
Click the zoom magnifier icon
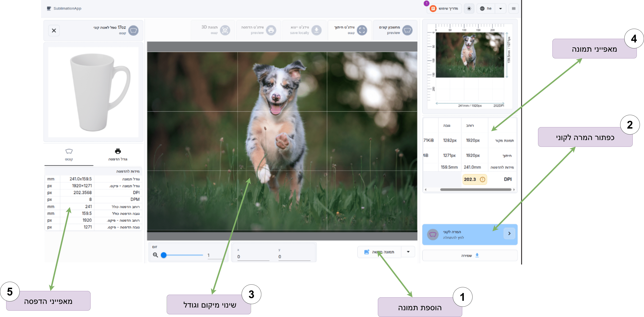(x=155, y=255)
